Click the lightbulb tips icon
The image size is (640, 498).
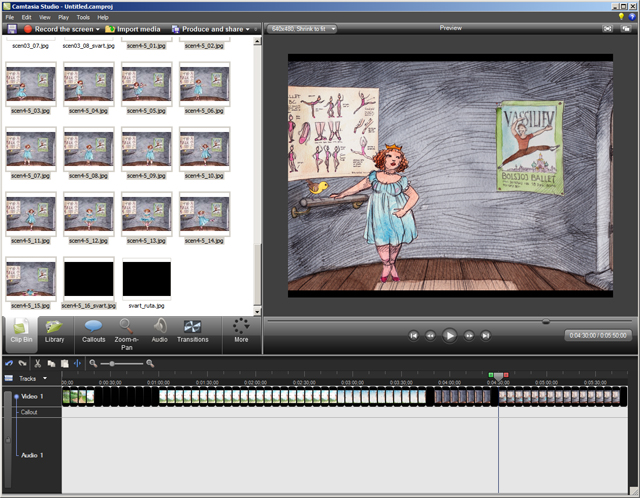621,17
